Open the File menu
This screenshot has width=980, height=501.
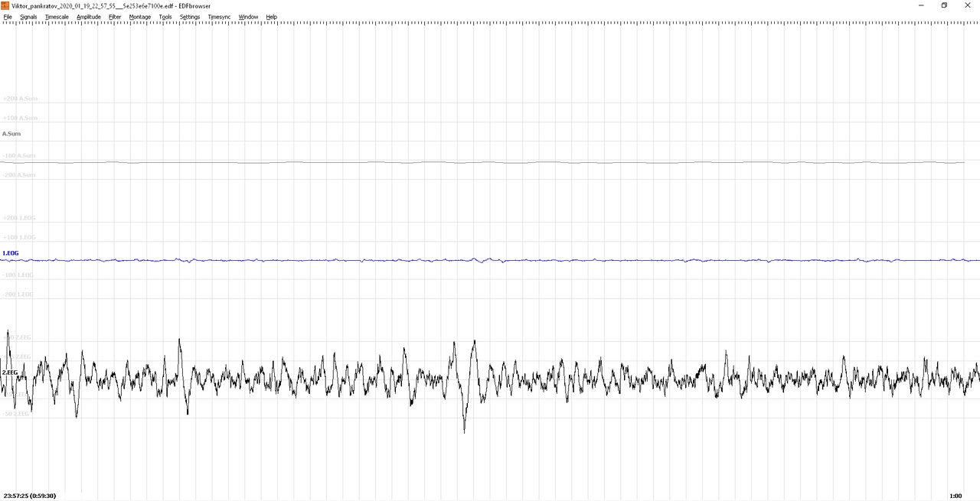point(8,17)
